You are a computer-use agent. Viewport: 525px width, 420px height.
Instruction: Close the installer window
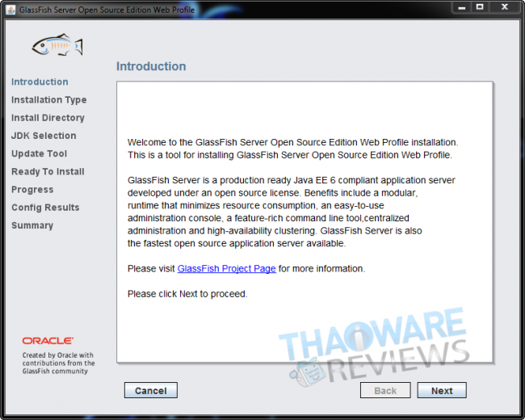[x=505, y=7]
